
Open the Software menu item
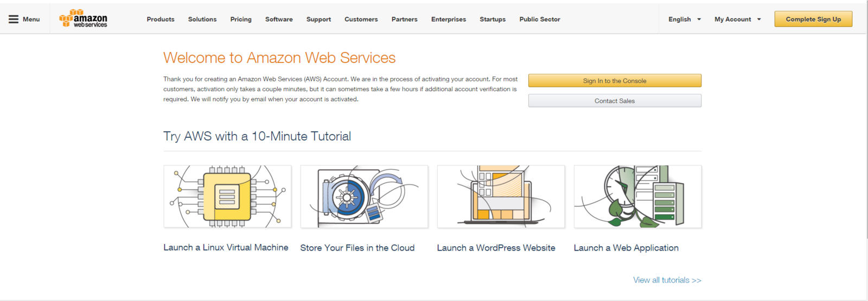click(279, 20)
